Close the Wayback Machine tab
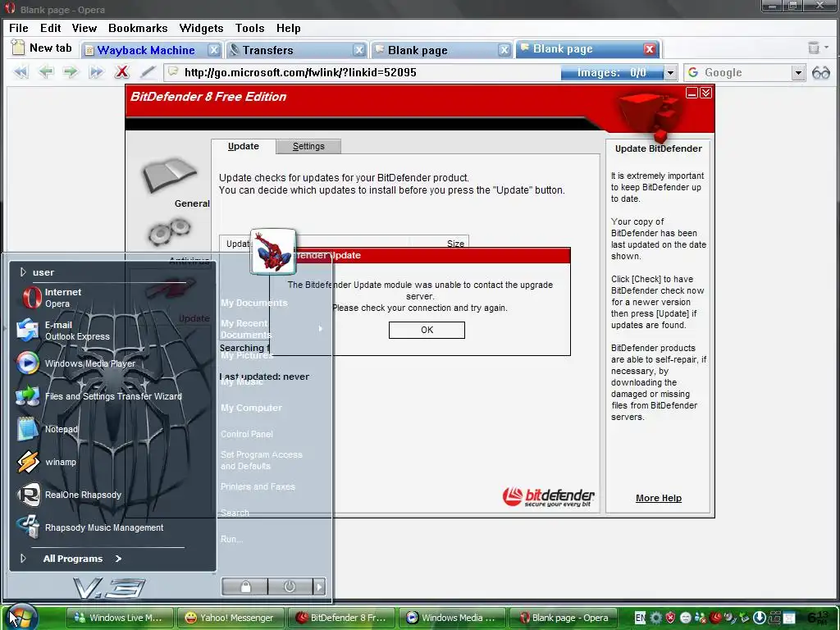Image resolution: width=840 pixels, height=630 pixels. [x=214, y=50]
